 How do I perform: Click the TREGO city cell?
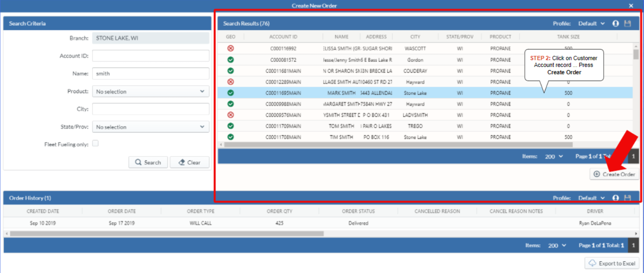(x=415, y=126)
